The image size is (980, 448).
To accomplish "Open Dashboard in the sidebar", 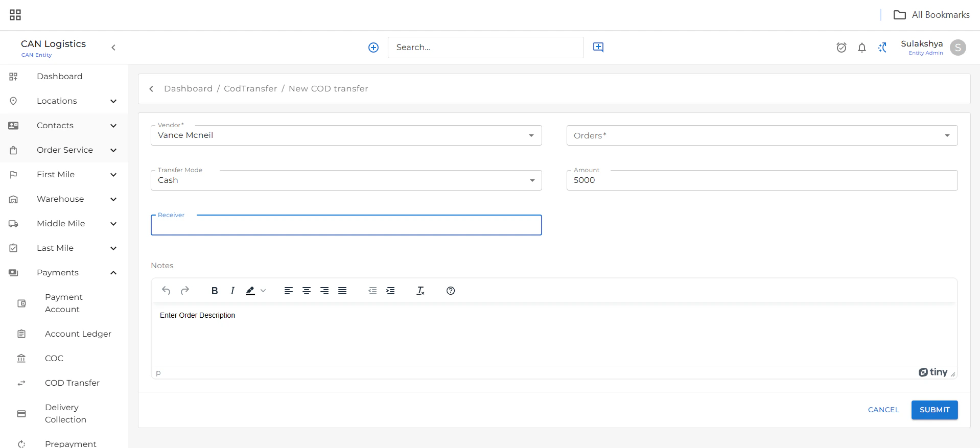I will (64, 77).
